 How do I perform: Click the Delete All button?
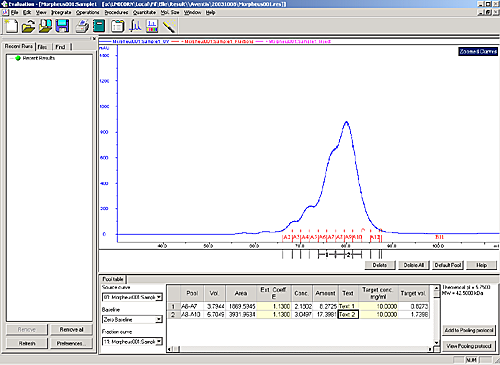click(x=414, y=265)
